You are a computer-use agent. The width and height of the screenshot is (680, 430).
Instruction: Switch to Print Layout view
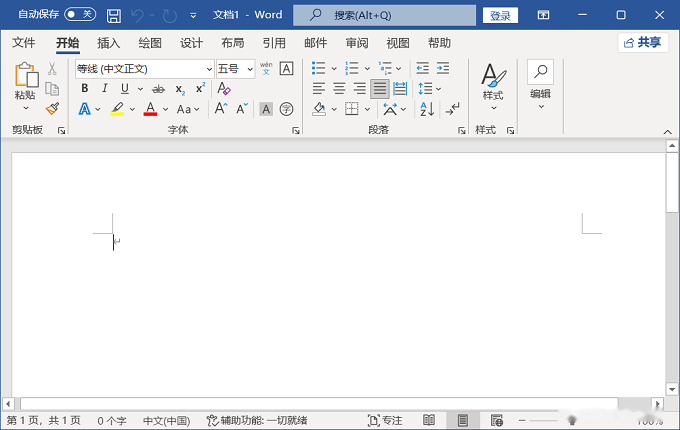(463, 420)
